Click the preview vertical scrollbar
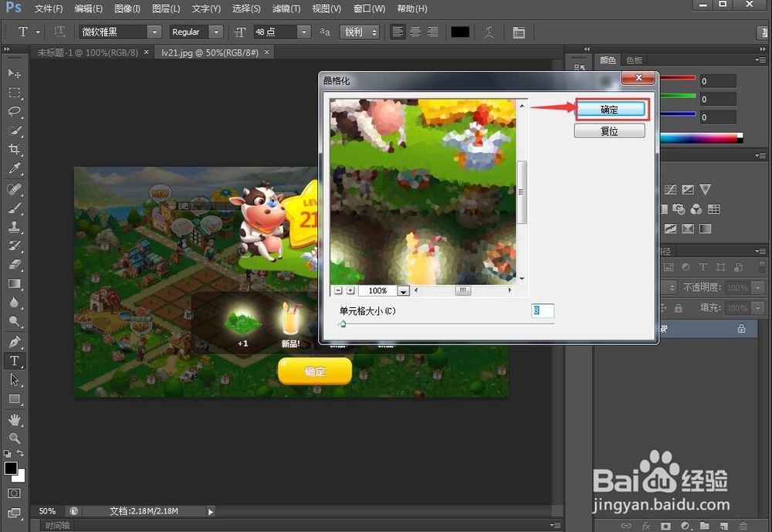 point(522,191)
